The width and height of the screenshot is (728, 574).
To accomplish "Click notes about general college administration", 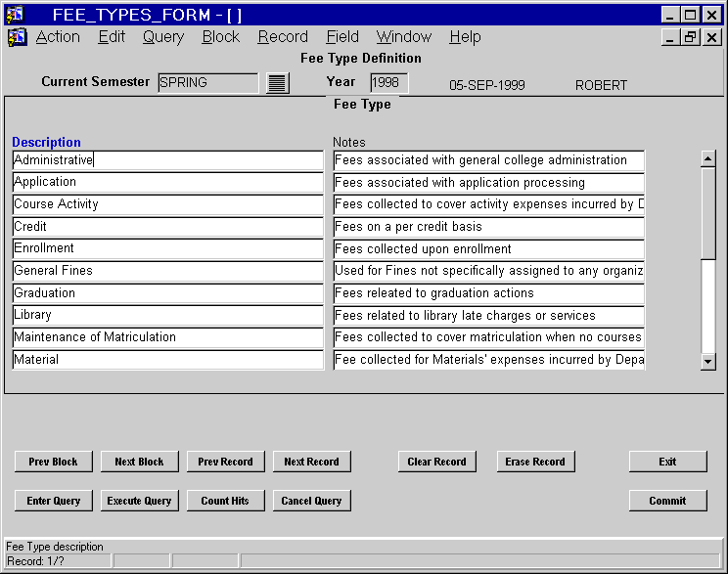I will click(489, 160).
